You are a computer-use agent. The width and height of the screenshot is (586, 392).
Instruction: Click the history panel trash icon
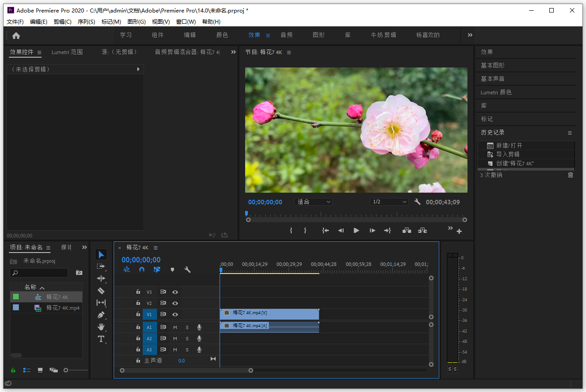pos(570,175)
